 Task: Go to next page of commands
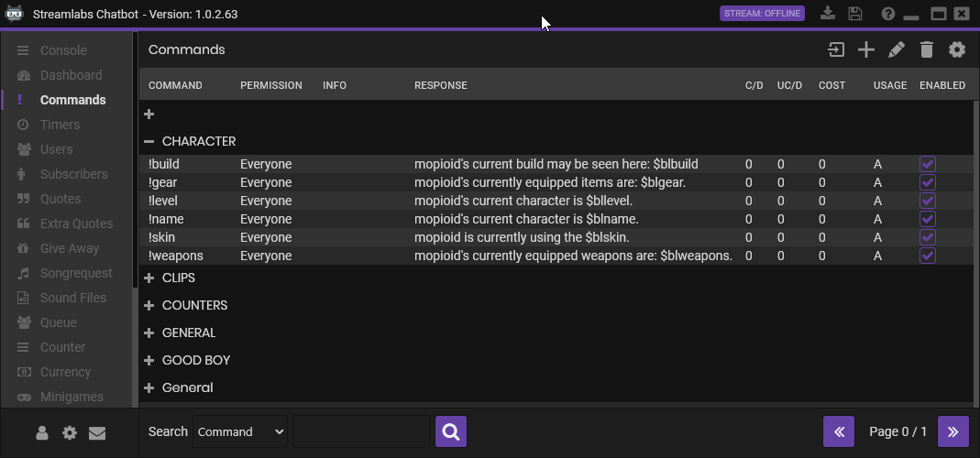coord(953,431)
